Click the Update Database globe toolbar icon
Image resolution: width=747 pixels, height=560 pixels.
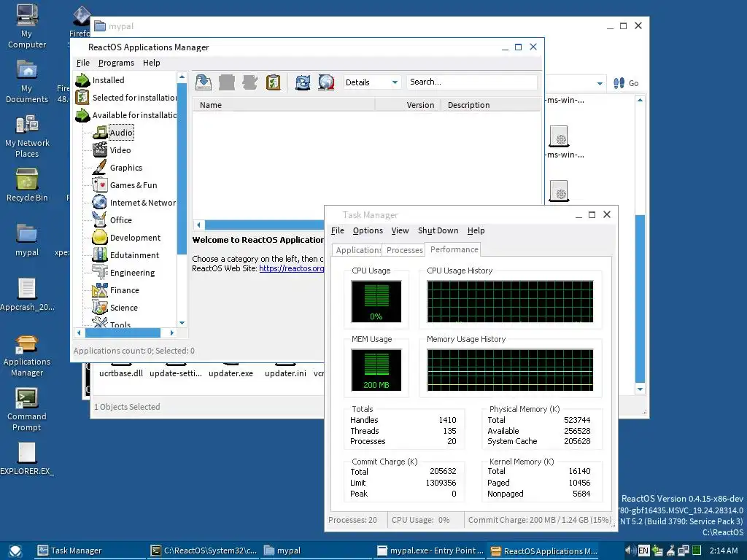pyautogui.click(x=326, y=82)
